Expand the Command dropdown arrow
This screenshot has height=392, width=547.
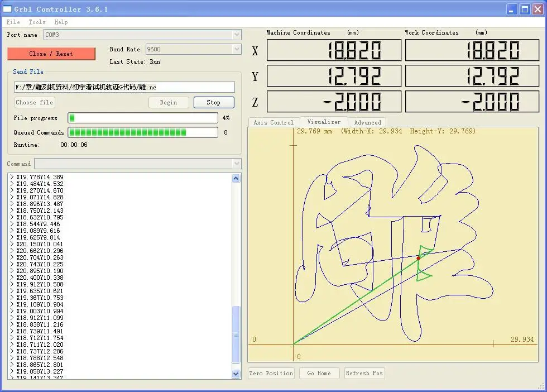tap(237, 164)
